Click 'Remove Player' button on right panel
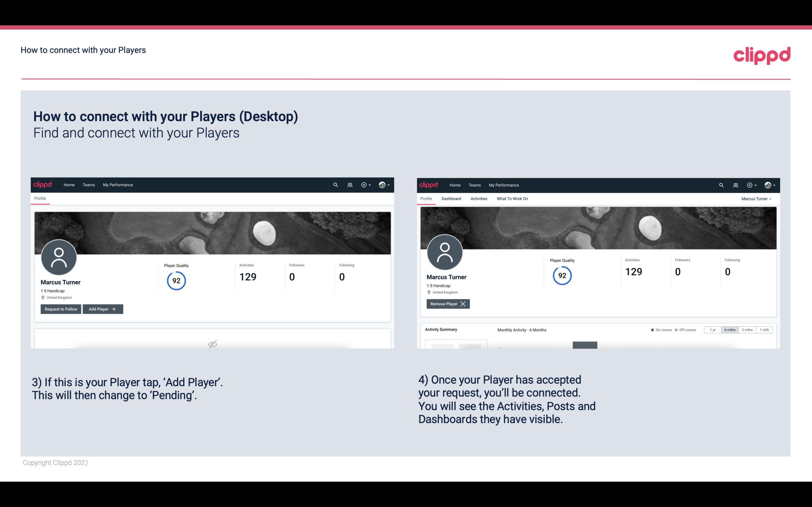812x507 pixels. tap(448, 304)
